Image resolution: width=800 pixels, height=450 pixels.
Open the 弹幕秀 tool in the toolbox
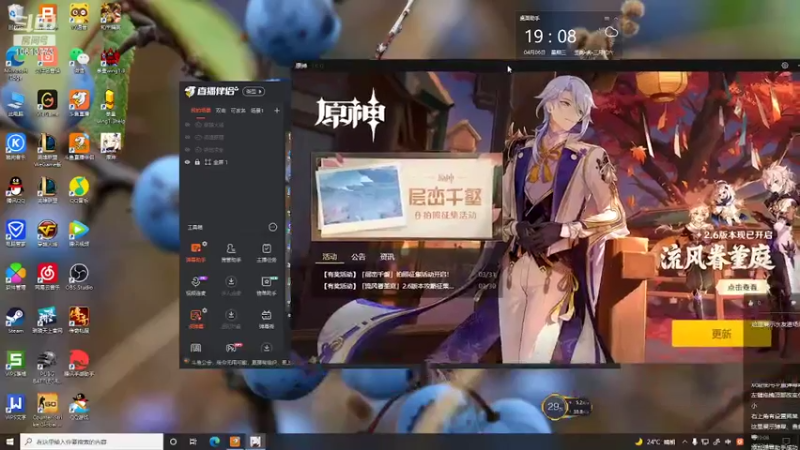point(266,319)
